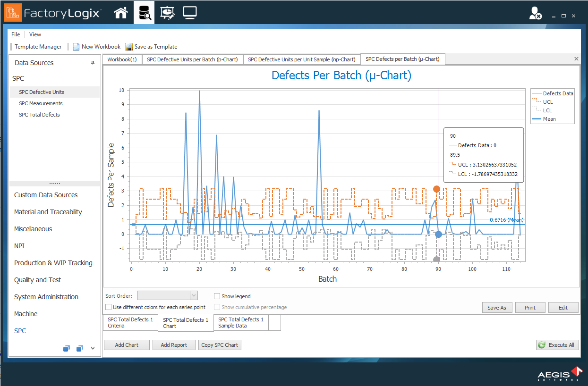This screenshot has width=588, height=386.
Task: Select SPC Measurements data source
Action: coord(41,103)
